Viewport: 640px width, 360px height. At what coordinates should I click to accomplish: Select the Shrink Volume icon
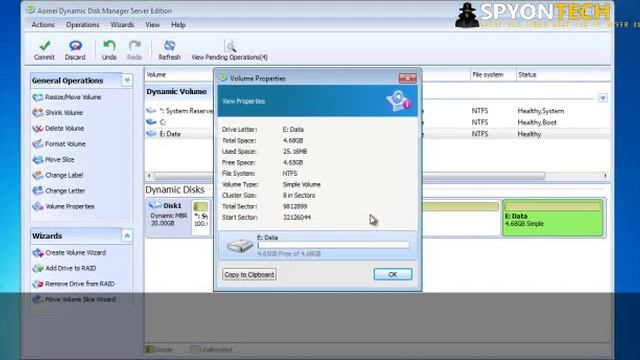tap(38, 113)
